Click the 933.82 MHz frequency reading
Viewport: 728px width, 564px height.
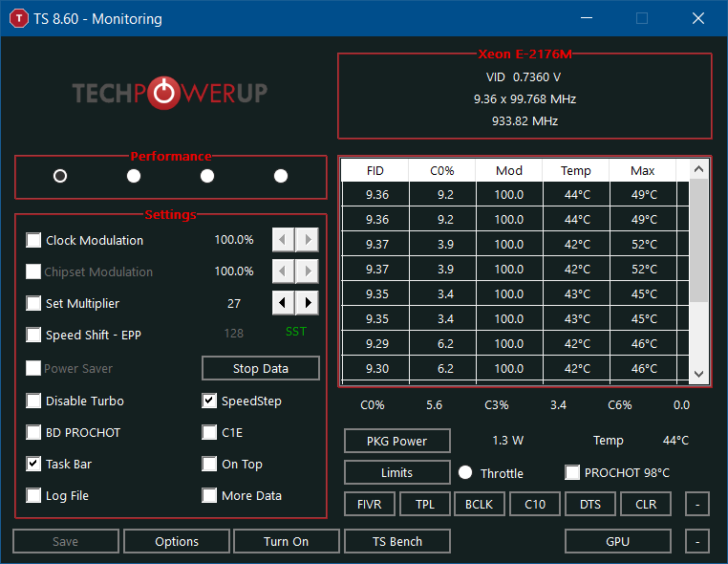pos(525,121)
